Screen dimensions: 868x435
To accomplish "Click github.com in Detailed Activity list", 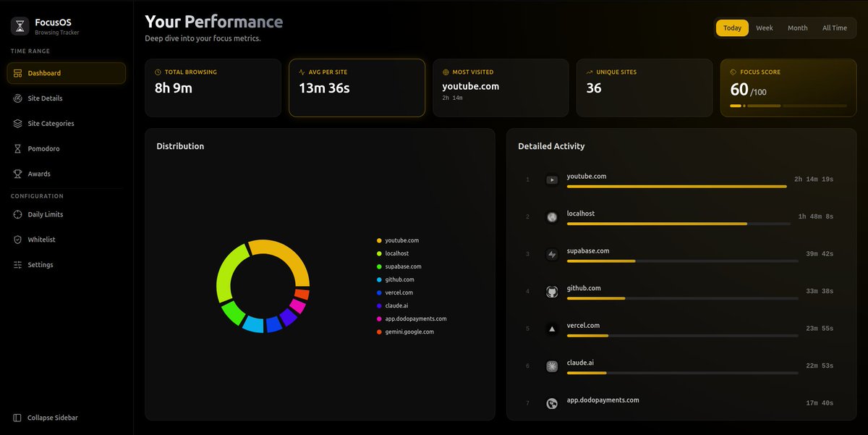I will click(584, 288).
